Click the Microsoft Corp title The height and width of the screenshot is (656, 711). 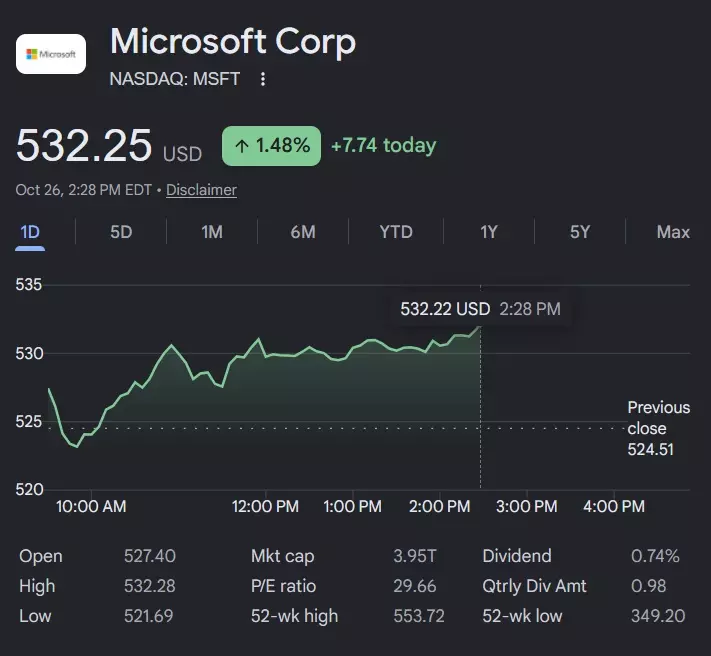coord(233,41)
